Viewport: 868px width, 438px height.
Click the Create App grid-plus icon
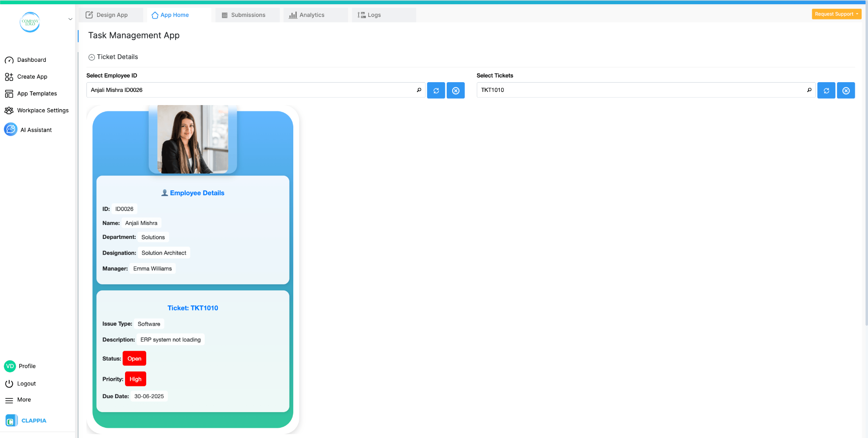coord(9,77)
